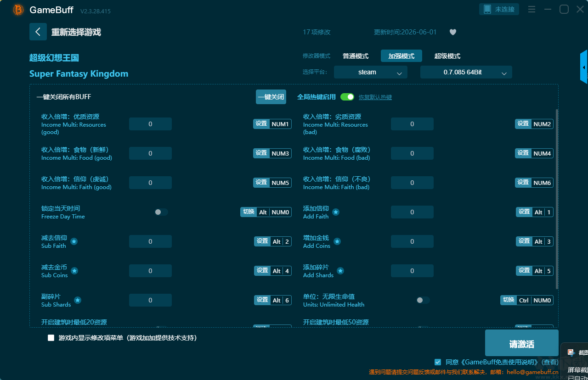Open the steam platform dropdown
This screenshot has width=588, height=380.
pos(371,72)
